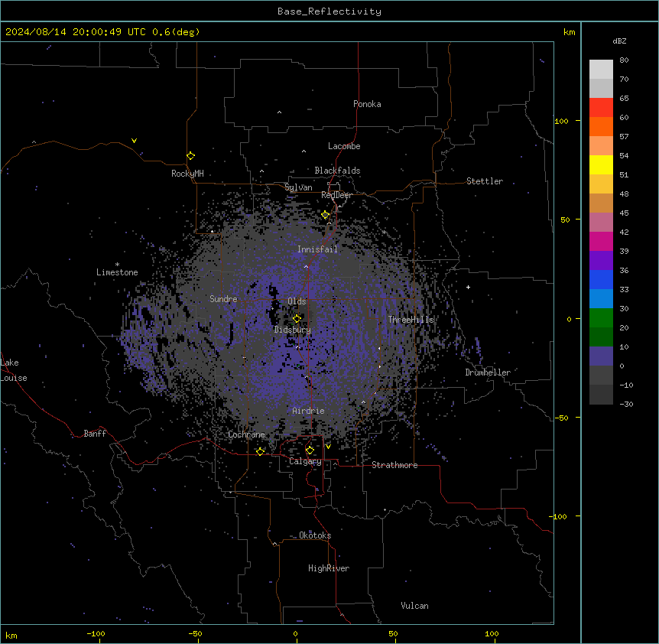Pick the blue 36 dBZ swatch
Image resolution: width=659 pixels, height=644 pixels.
pyautogui.click(x=601, y=279)
